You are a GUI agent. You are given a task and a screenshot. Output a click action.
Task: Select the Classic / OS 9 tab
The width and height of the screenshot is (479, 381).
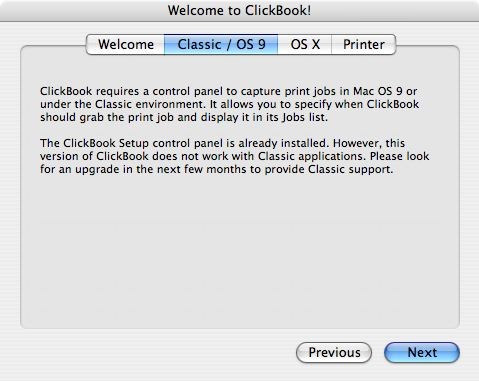[221, 44]
